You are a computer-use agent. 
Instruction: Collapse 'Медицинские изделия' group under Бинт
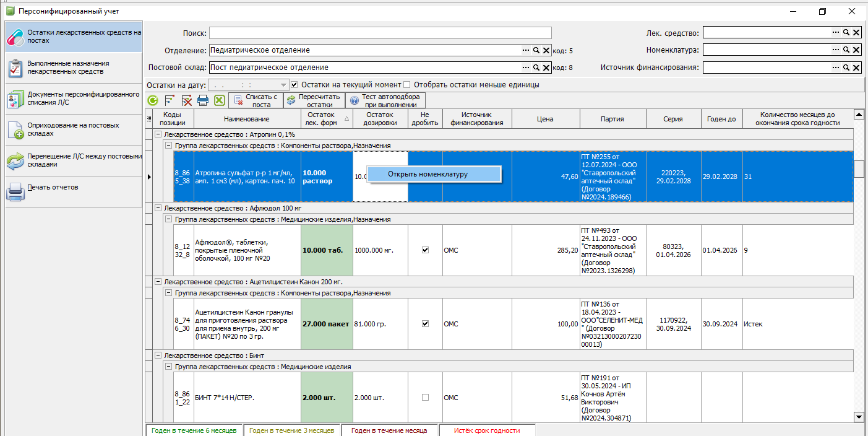[169, 367]
